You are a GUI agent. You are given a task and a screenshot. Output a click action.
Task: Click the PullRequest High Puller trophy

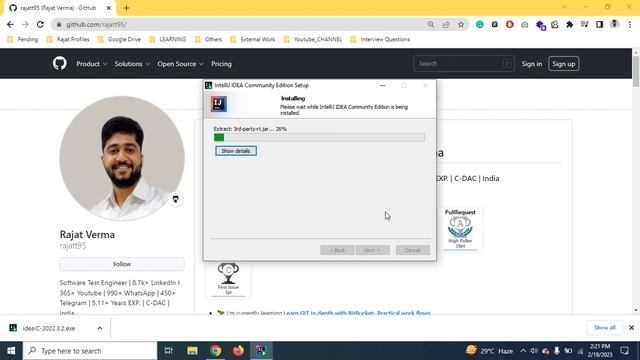tap(460, 229)
